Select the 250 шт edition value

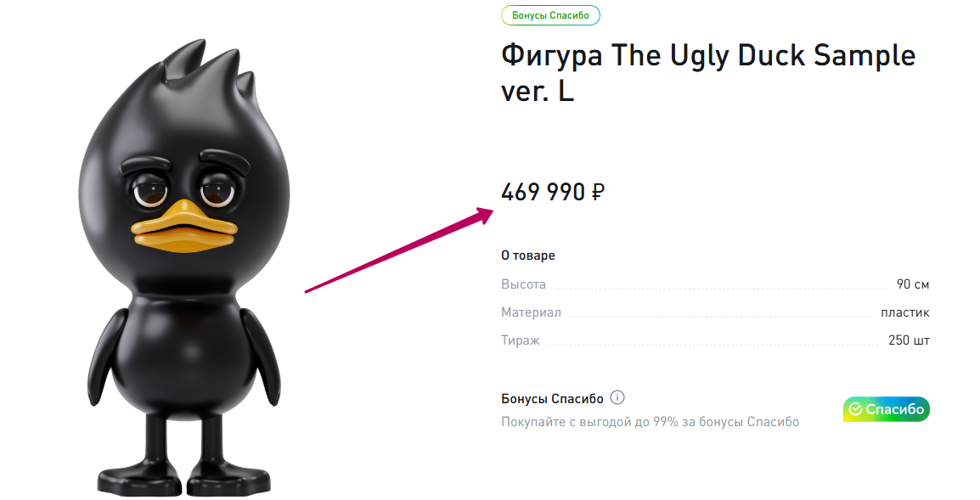(x=910, y=340)
